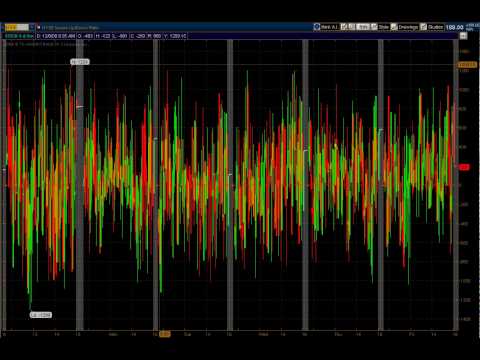Click the low price bubble near chart bottom

(x=41, y=315)
